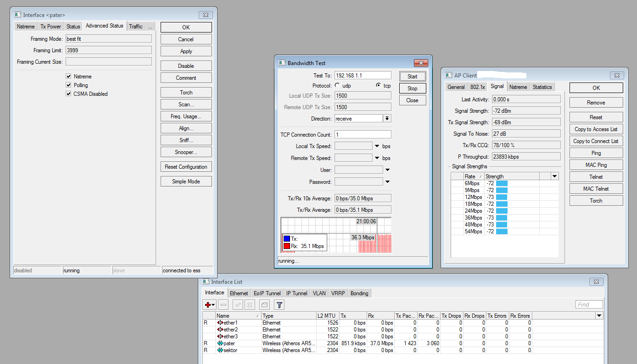637x364 pixels.
Task: Click the filter funnel icon in Interface List
Action: [279, 304]
